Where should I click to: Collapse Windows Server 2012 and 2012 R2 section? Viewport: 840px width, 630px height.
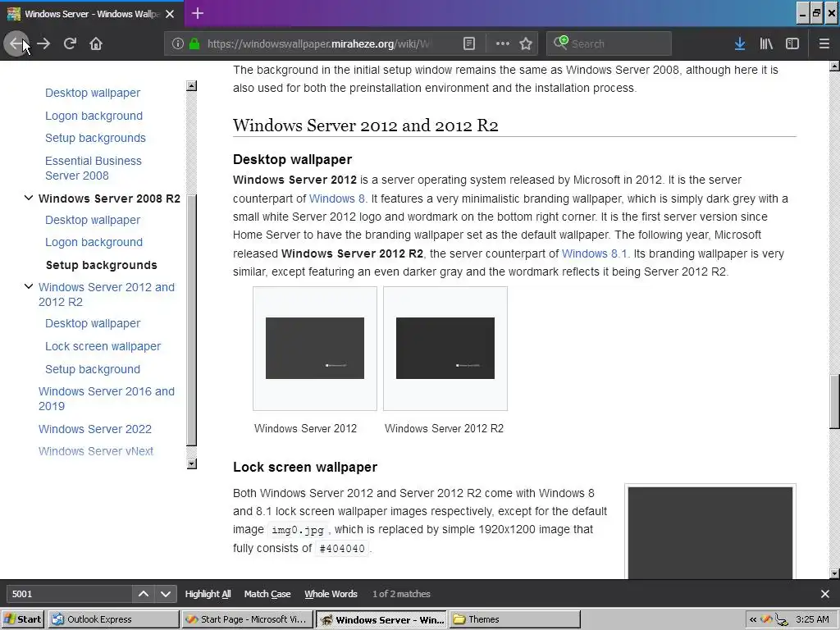29,286
